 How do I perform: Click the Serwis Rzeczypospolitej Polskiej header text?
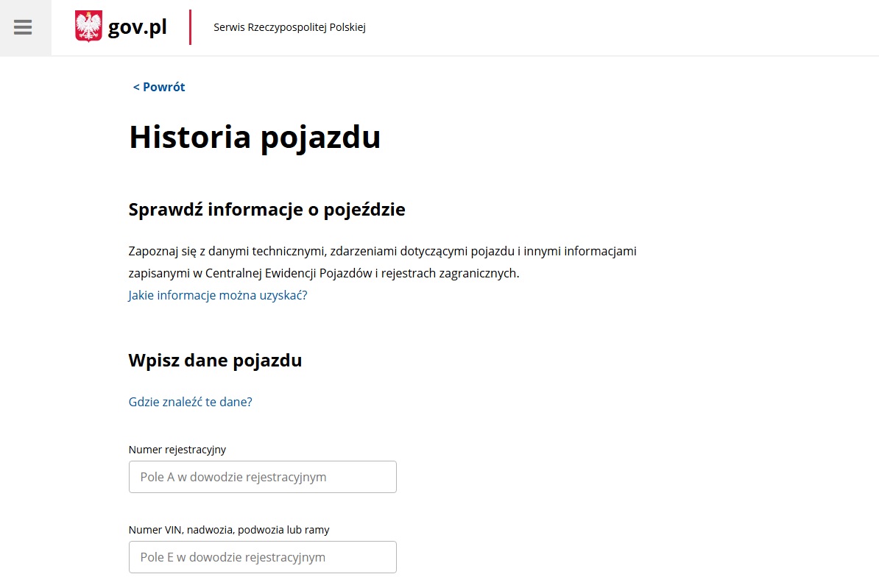pos(289,27)
